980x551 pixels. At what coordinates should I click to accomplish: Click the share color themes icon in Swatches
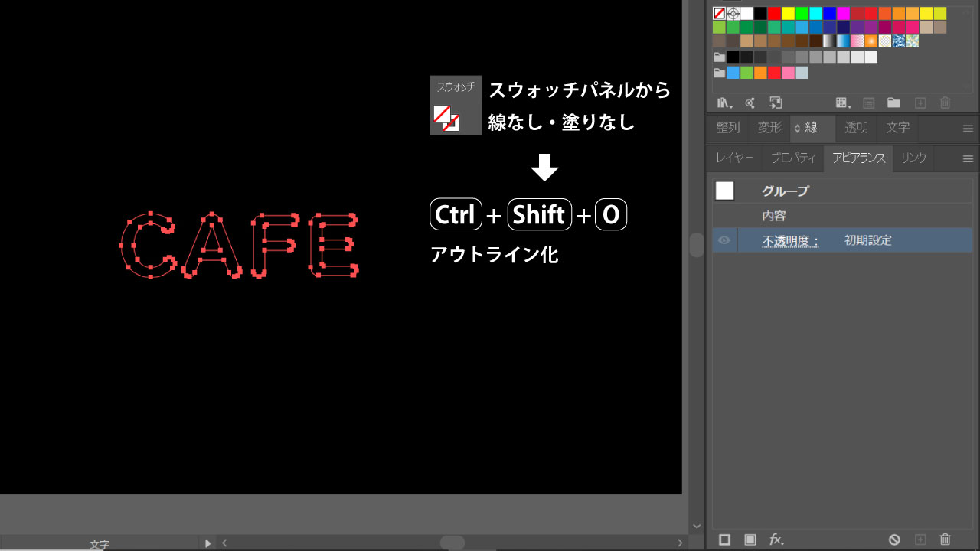750,103
